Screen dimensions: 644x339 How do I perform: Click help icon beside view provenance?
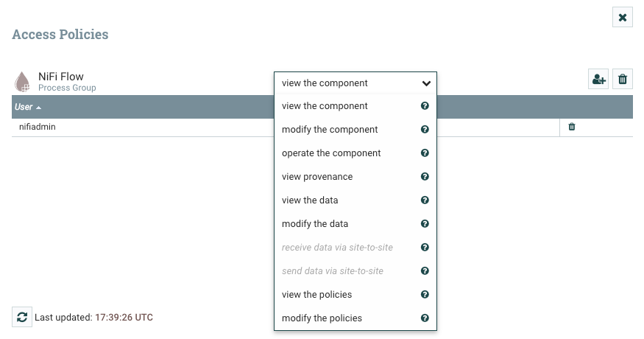(x=425, y=177)
